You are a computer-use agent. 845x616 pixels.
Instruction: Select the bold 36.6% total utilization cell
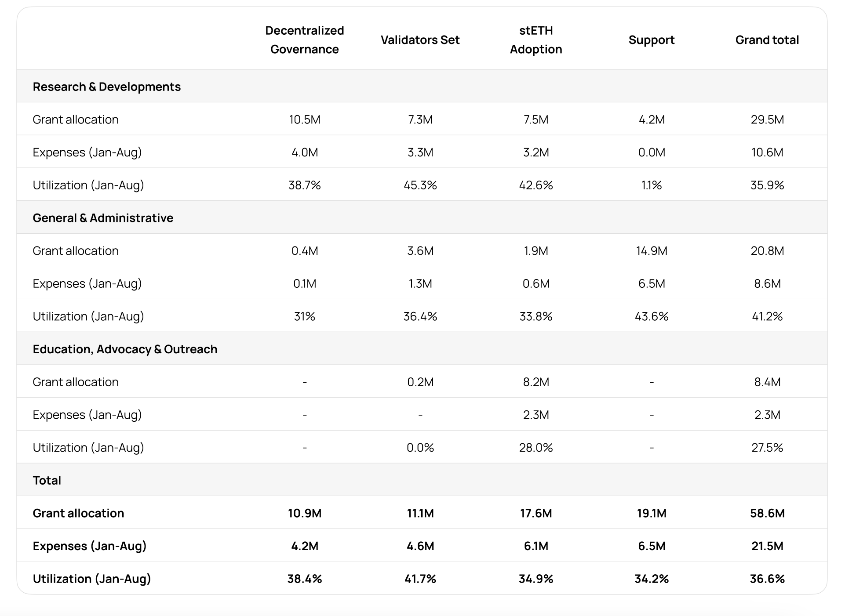[x=767, y=579]
